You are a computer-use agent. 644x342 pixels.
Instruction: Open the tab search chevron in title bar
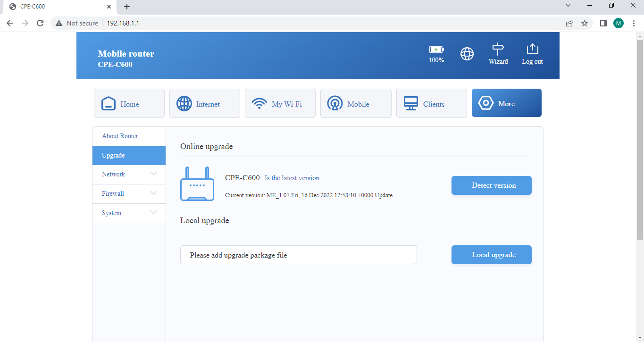(x=568, y=6)
